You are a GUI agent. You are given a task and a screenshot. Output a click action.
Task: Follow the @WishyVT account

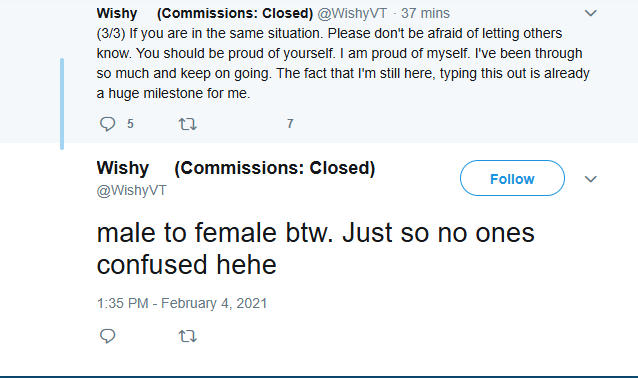point(512,178)
